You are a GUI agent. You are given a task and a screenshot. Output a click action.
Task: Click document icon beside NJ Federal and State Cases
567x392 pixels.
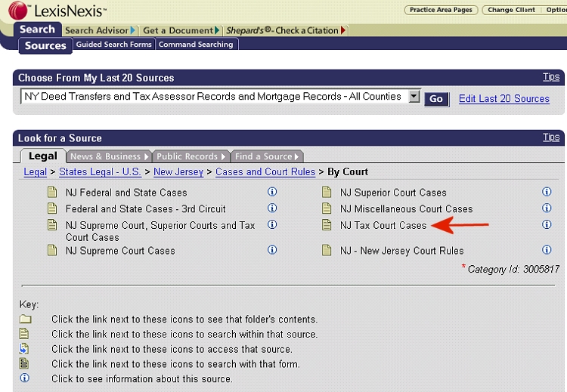tap(52, 192)
